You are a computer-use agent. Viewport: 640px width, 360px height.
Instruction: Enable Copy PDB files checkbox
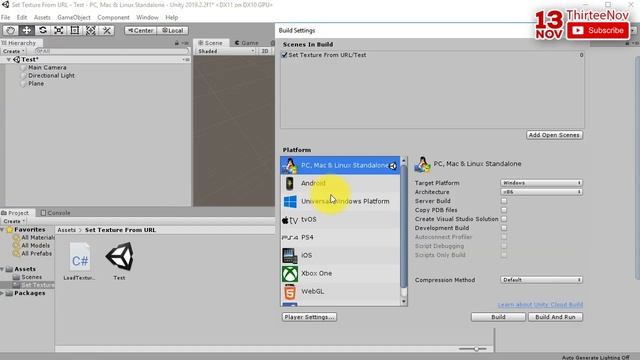tap(504, 210)
